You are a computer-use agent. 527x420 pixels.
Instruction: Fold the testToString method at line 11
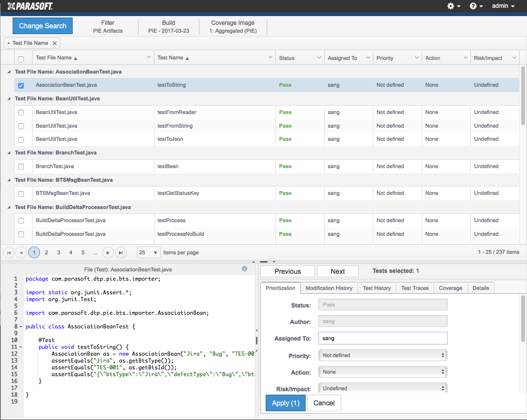pyautogui.click(x=21, y=347)
